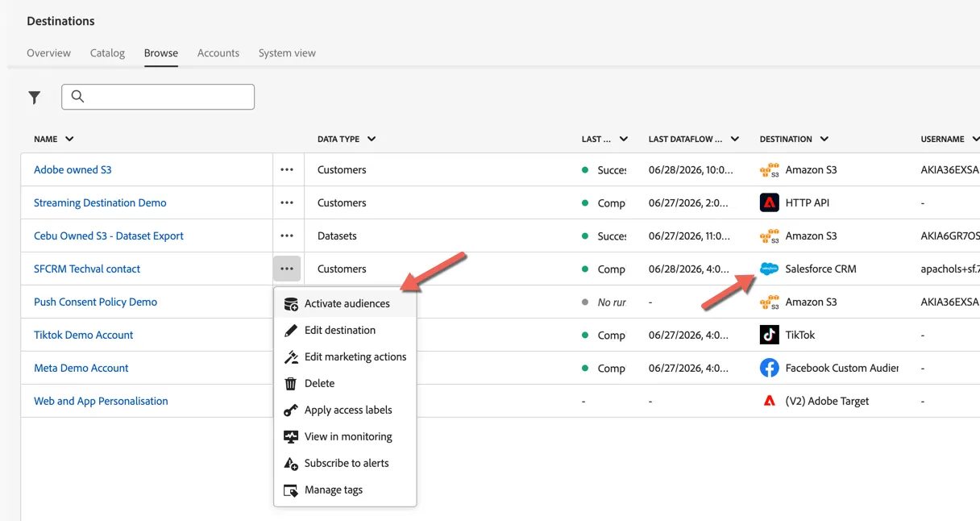This screenshot has height=521, width=980.
Task: Choose Edit marketing actions
Action: pyautogui.click(x=345, y=357)
